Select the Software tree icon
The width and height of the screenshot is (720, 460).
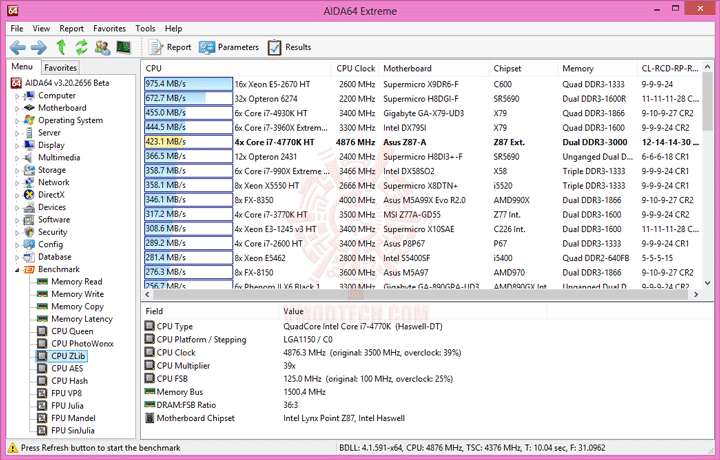(29, 219)
